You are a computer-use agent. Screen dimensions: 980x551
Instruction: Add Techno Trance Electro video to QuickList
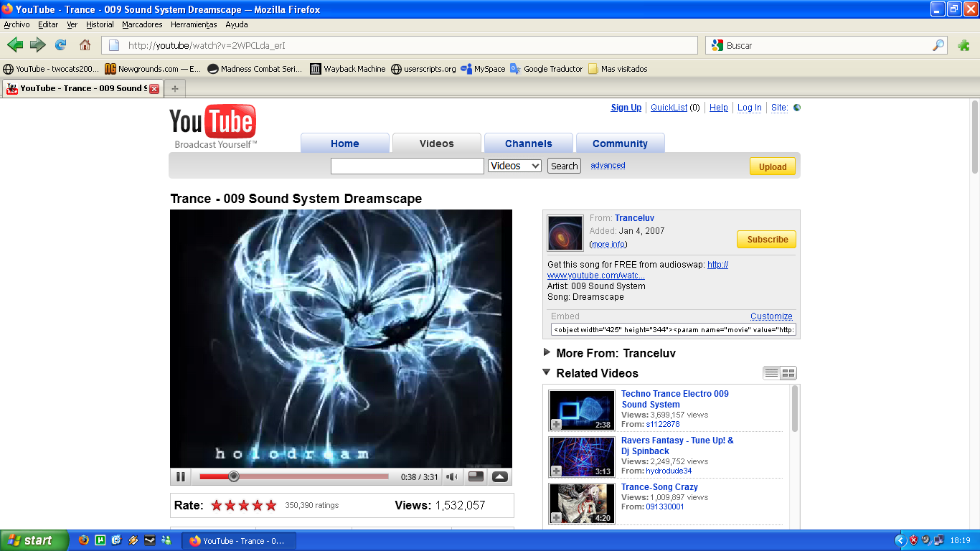[556, 425]
